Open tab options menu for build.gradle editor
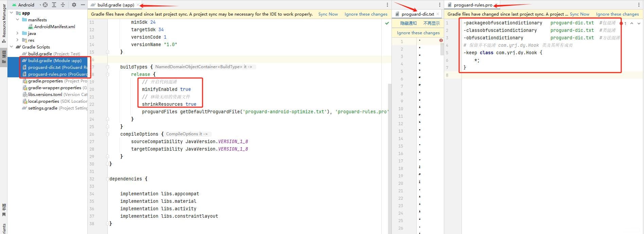Viewport: 644px width, 234px height. pos(387,5)
